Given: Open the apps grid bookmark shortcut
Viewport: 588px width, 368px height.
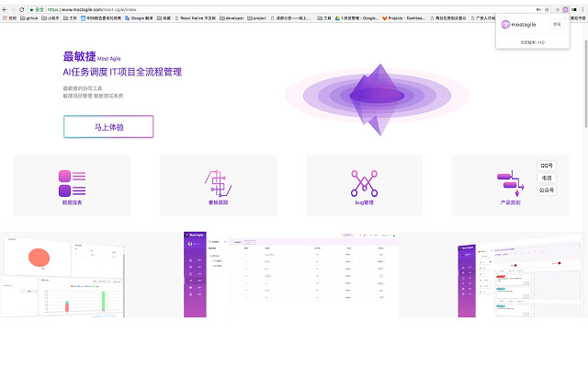Looking at the screenshot, I should pos(9,17).
